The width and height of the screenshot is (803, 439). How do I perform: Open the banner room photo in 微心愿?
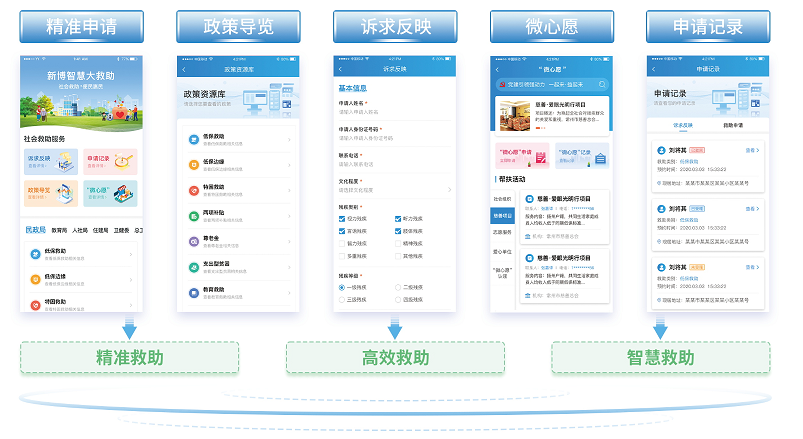[x=515, y=116]
